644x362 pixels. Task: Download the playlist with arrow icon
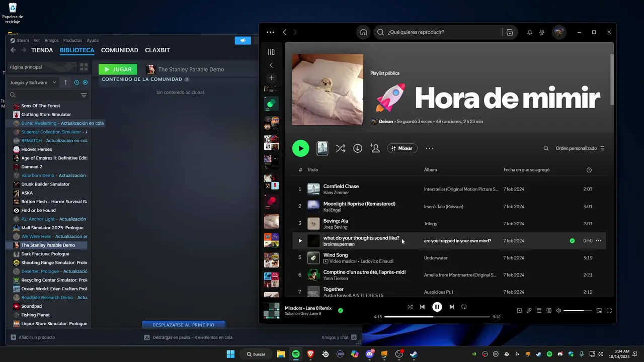tap(358, 148)
